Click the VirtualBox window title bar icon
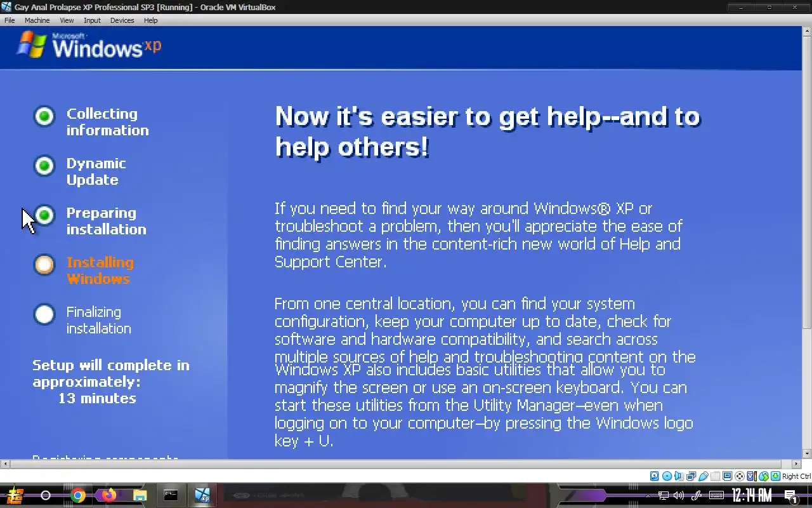This screenshot has height=508, width=812. click(x=6, y=7)
